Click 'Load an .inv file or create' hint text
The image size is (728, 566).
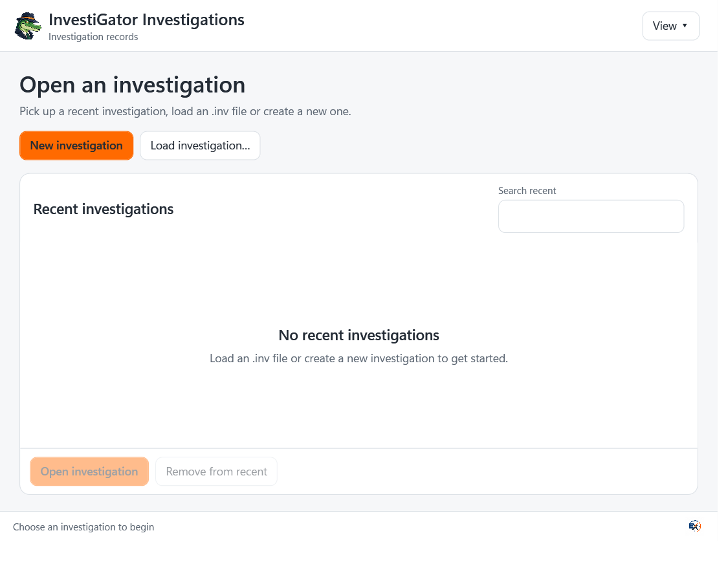point(359,358)
